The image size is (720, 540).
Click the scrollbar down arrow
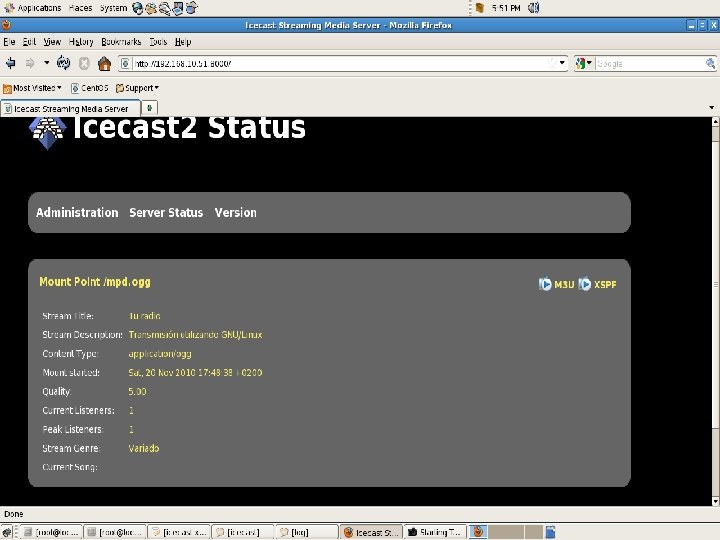pos(715,501)
